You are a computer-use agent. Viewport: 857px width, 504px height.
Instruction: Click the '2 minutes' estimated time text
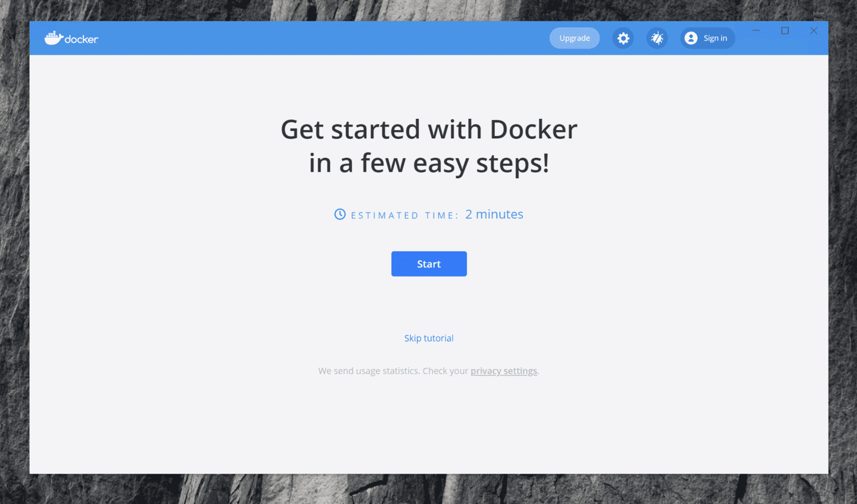pos(494,214)
